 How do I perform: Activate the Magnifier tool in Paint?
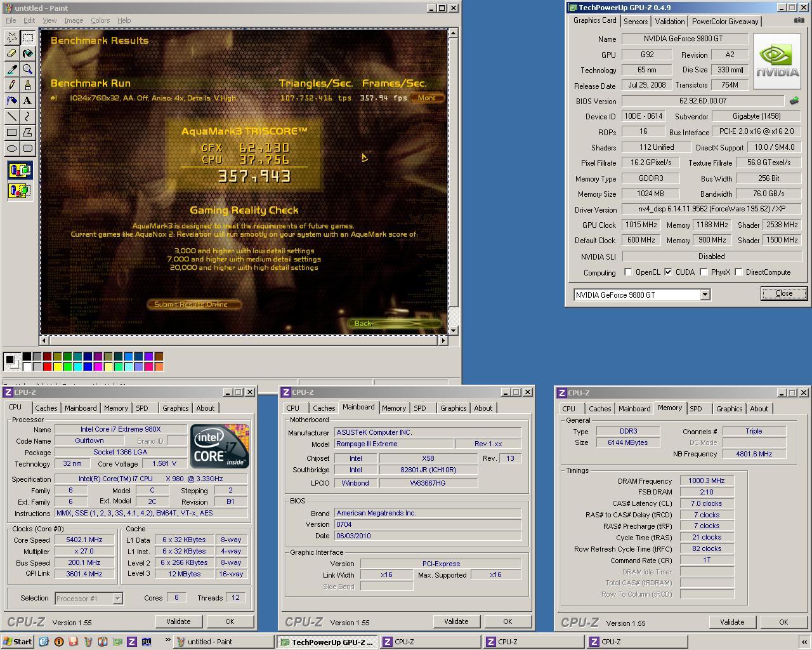coord(27,69)
